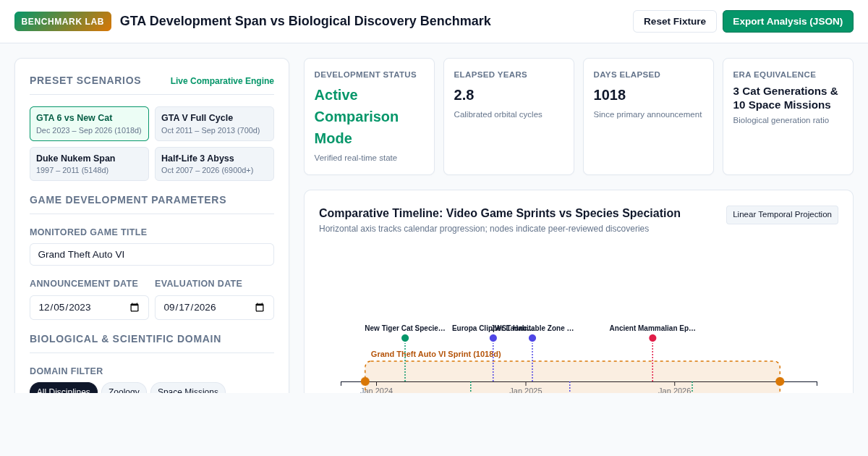
Task: Click the 1018 days elapsed value
Action: 610,95
